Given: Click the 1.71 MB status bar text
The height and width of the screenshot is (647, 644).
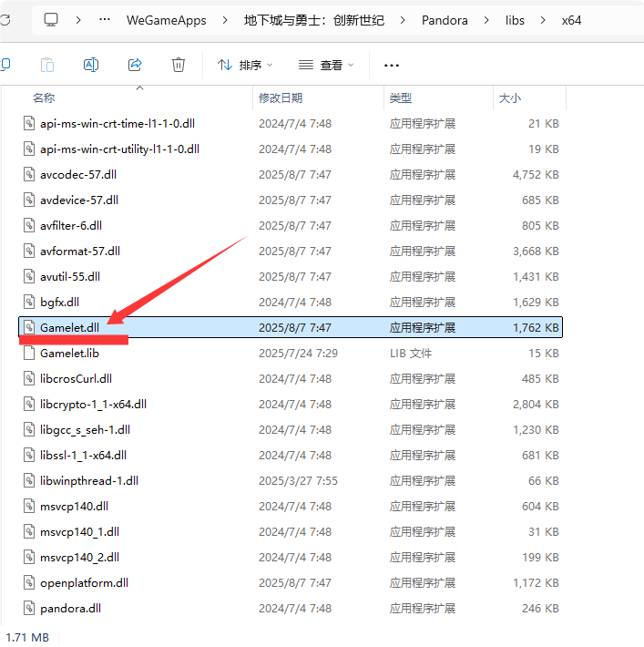Looking at the screenshot, I should point(27,638).
